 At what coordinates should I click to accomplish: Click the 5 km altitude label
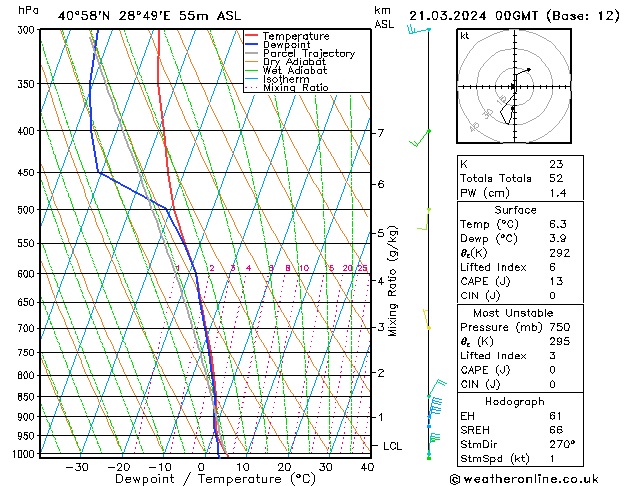coord(381,233)
